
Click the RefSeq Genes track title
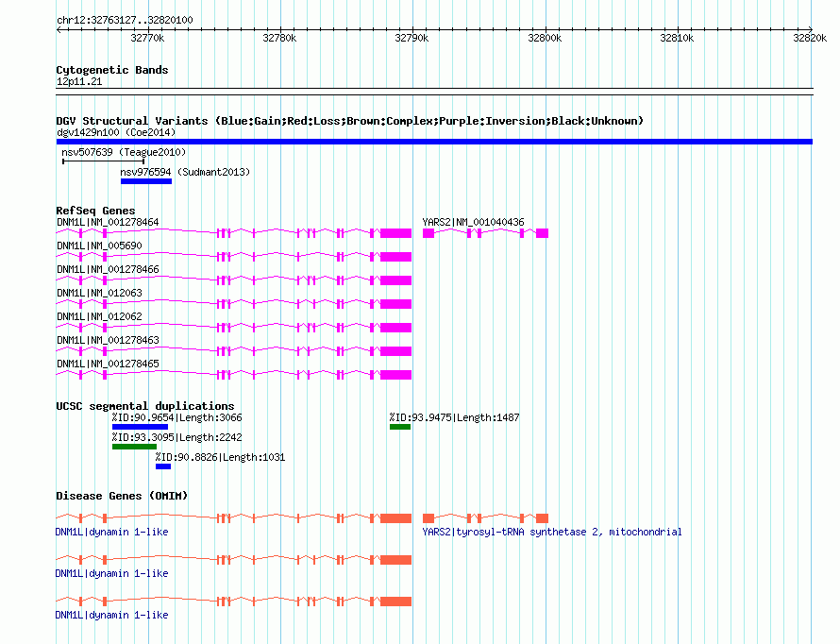tap(95, 211)
